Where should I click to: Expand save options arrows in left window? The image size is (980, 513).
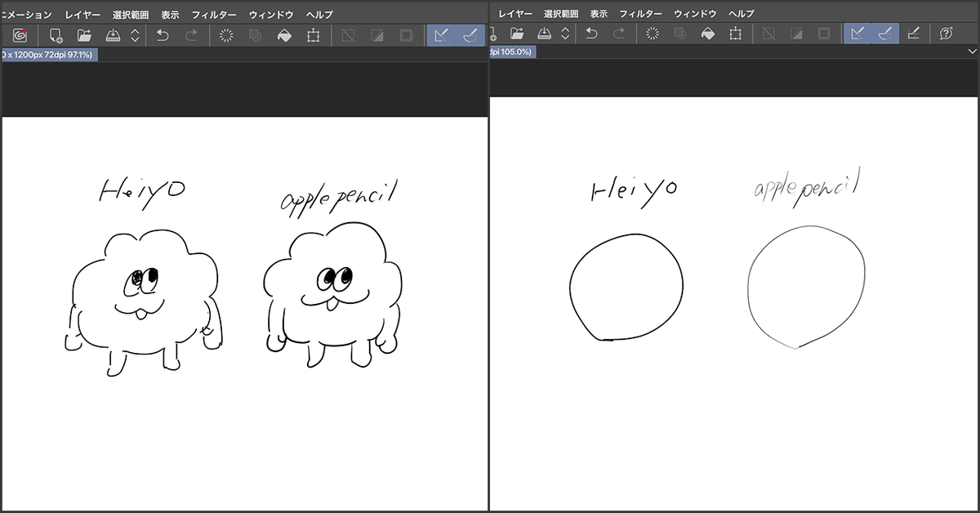coord(135,35)
